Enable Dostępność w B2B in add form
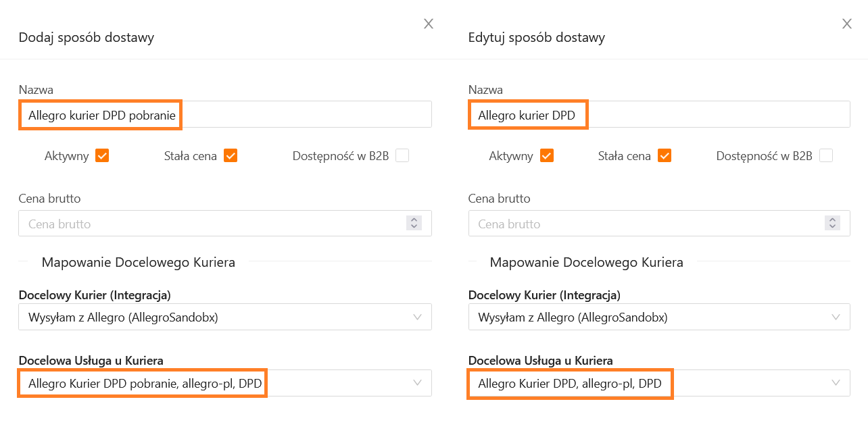Image resolution: width=868 pixels, height=435 pixels. click(x=402, y=156)
